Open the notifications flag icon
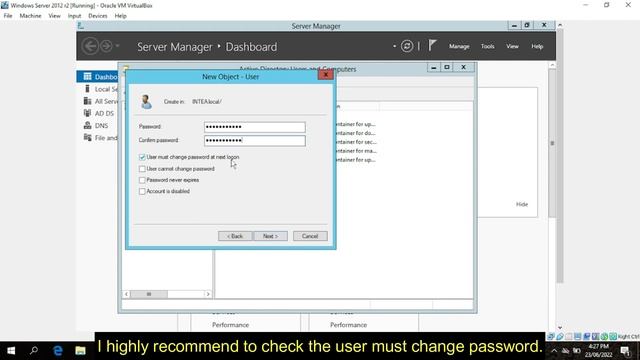Viewport: 640px width, 360px height. pyautogui.click(x=432, y=45)
